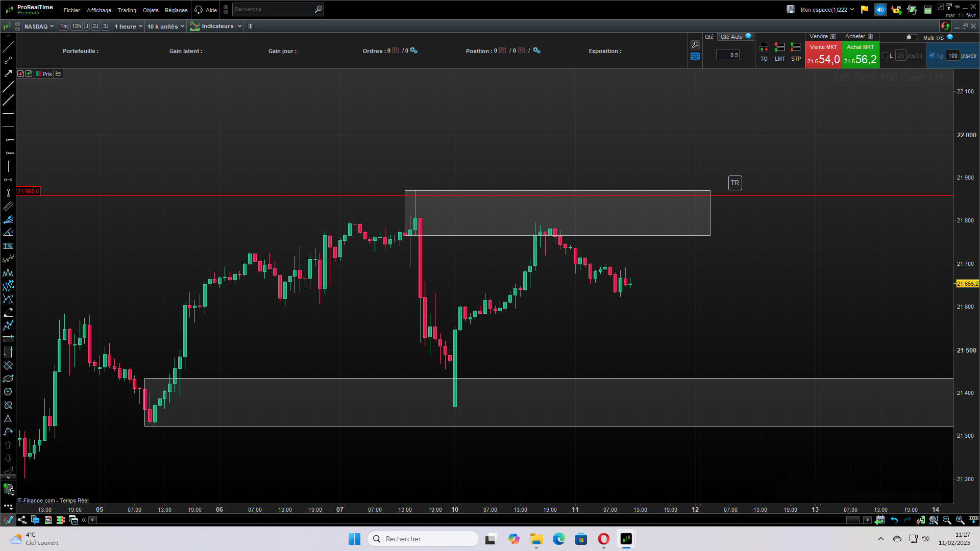
Task: Open the wrench settings icon
Action: coord(695,45)
